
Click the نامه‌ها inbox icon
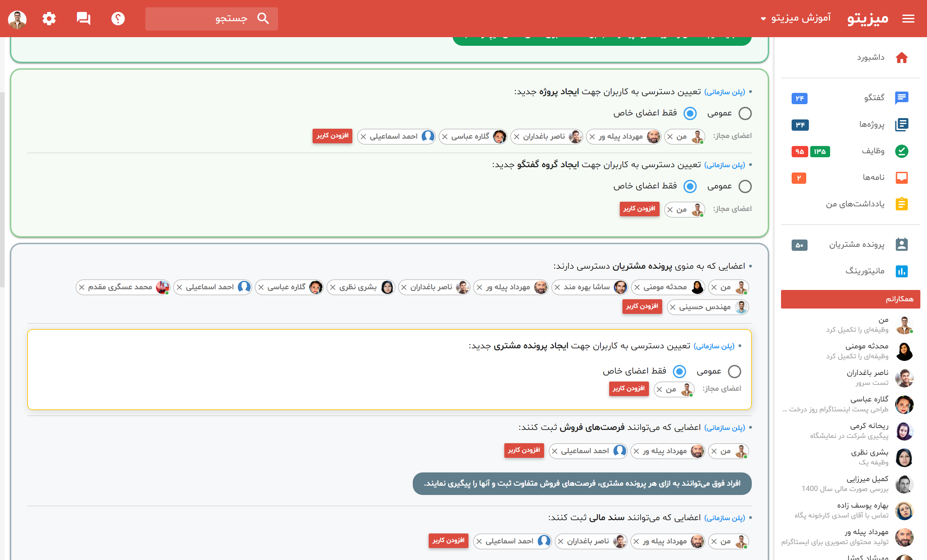tap(901, 177)
